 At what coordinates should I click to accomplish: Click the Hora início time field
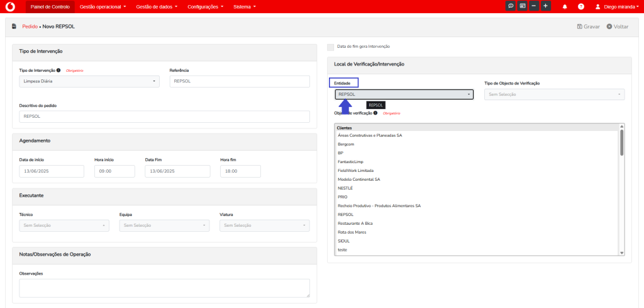pos(114,171)
